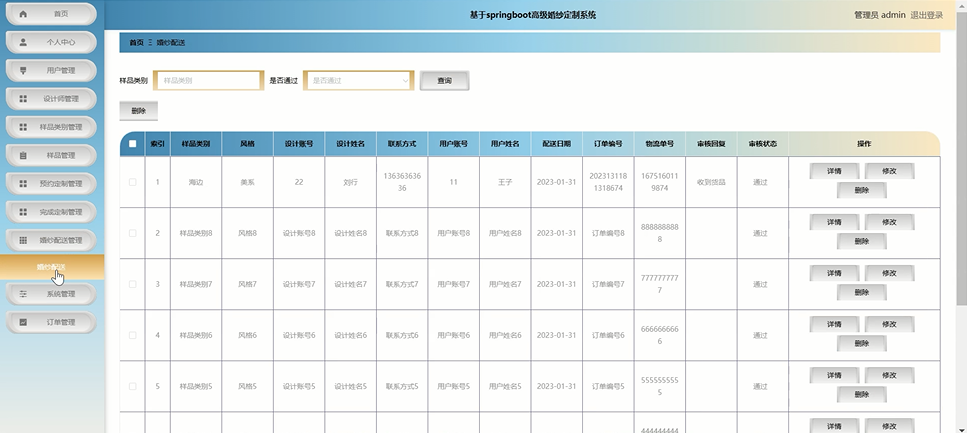Viewport: 967px width, 433px height.
Task: Click 删除 for the 海边 row
Action: 862,191
